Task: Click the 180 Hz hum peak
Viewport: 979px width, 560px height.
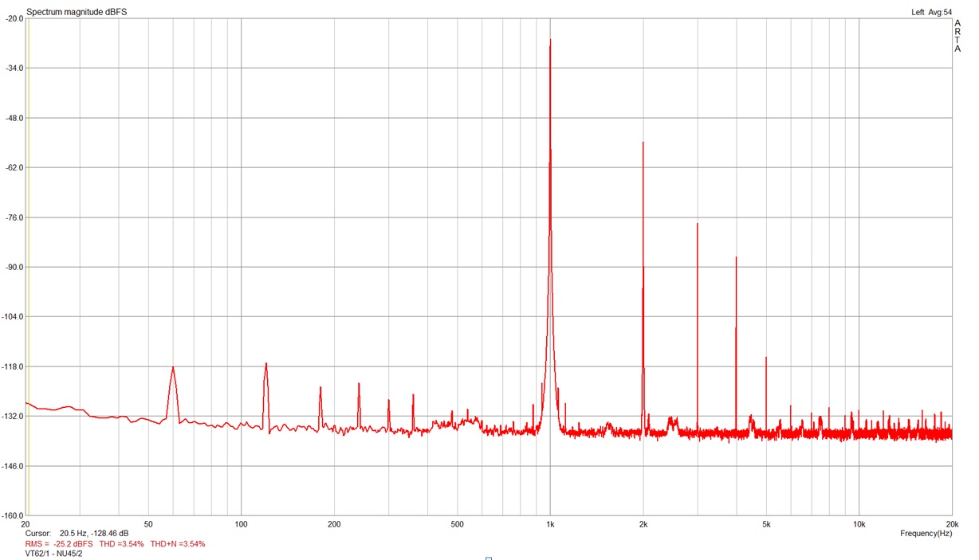Action: (320, 388)
